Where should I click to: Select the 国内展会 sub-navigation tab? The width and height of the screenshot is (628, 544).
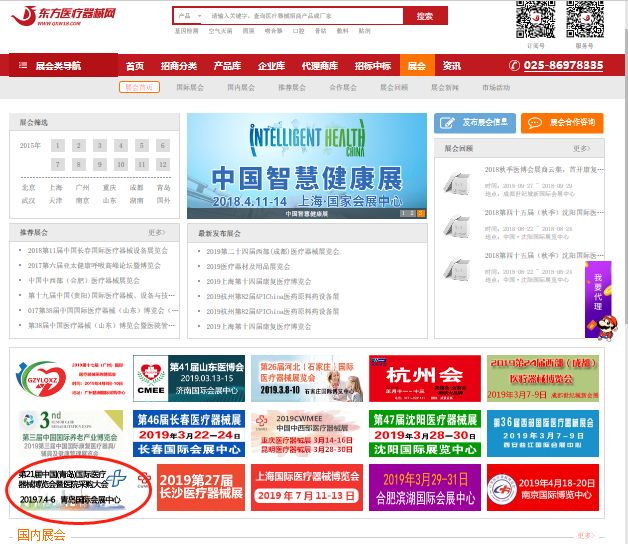241,87
